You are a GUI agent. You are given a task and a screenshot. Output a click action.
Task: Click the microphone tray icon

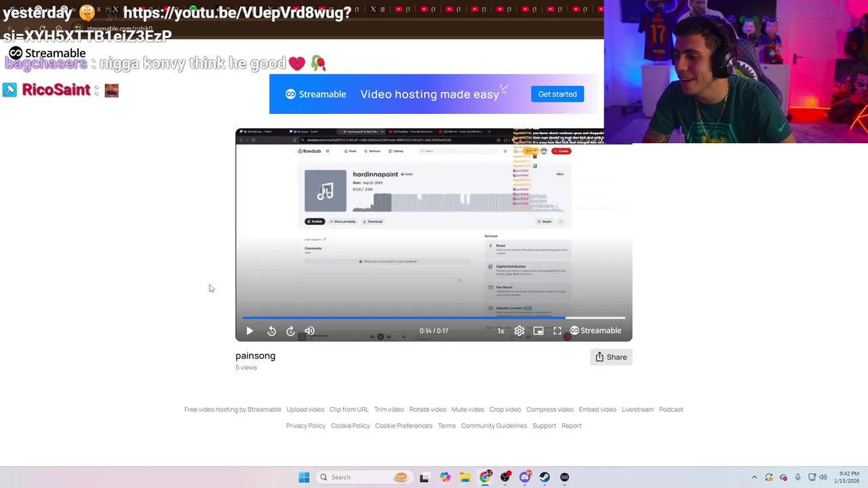797,477
